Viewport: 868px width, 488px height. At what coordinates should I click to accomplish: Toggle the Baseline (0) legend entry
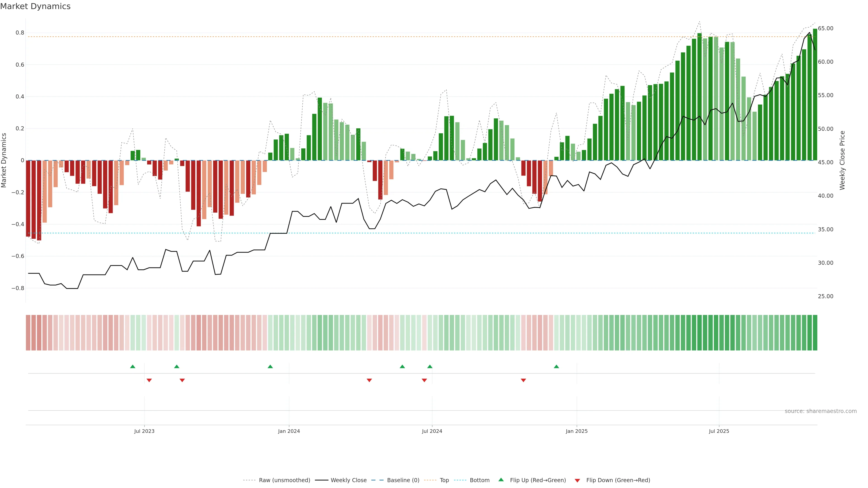tap(403, 480)
